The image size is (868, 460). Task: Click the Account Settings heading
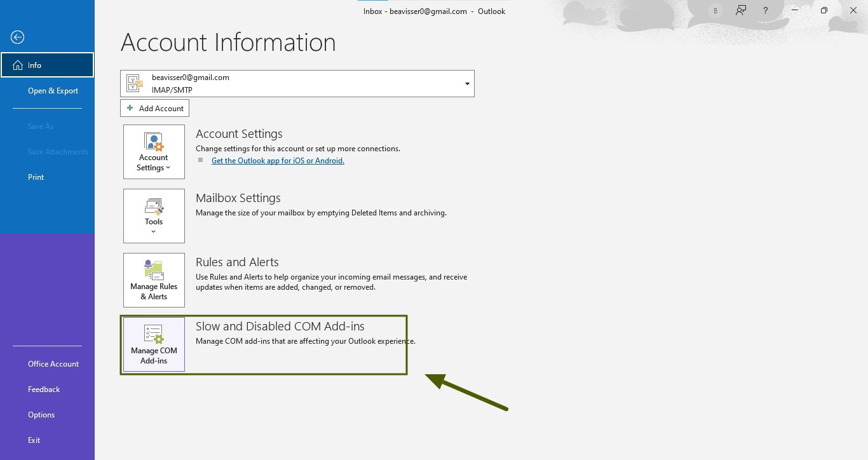point(239,133)
